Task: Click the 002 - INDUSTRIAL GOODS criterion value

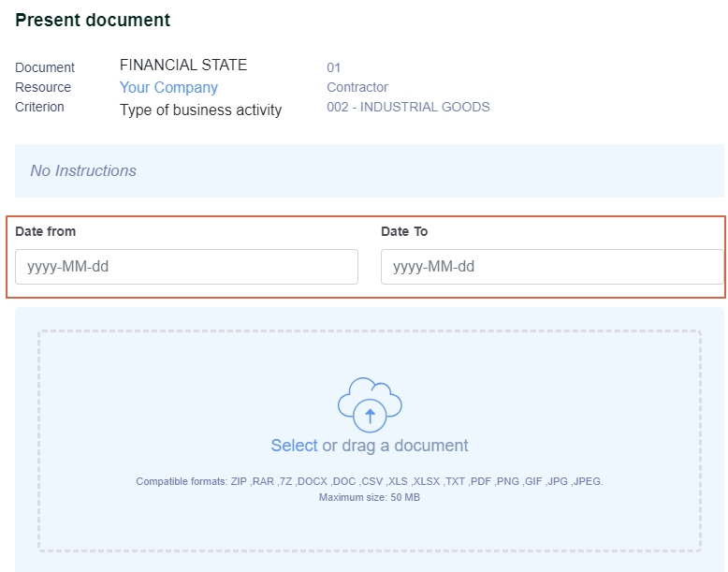Action: pyautogui.click(x=408, y=107)
